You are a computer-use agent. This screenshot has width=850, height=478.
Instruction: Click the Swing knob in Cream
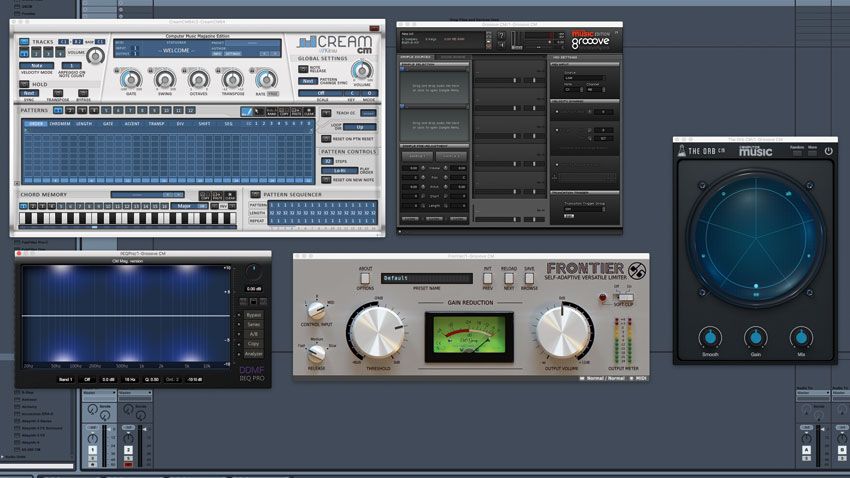pyautogui.click(x=165, y=79)
